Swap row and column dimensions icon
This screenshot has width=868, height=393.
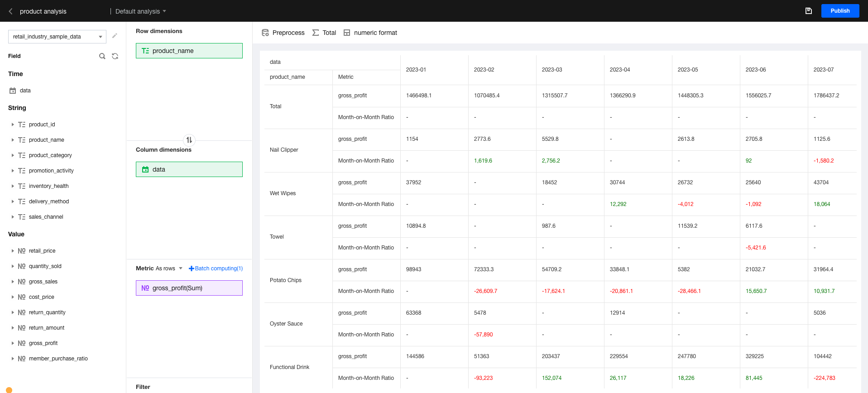click(x=189, y=140)
